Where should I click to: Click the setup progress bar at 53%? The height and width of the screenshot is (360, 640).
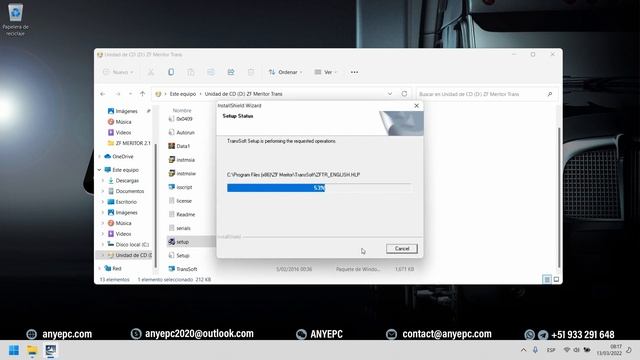(x=319, y=188)
